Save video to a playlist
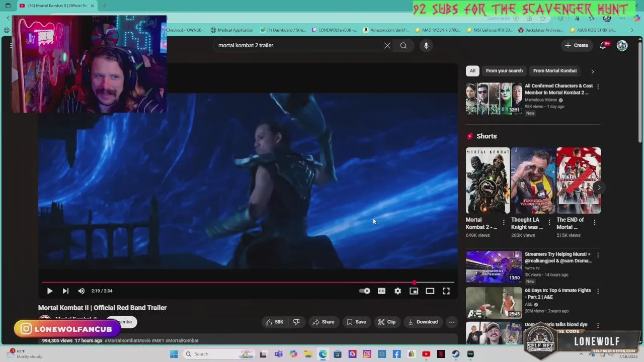The height and width of the screenshot is (362, 644). pos(356,322)
